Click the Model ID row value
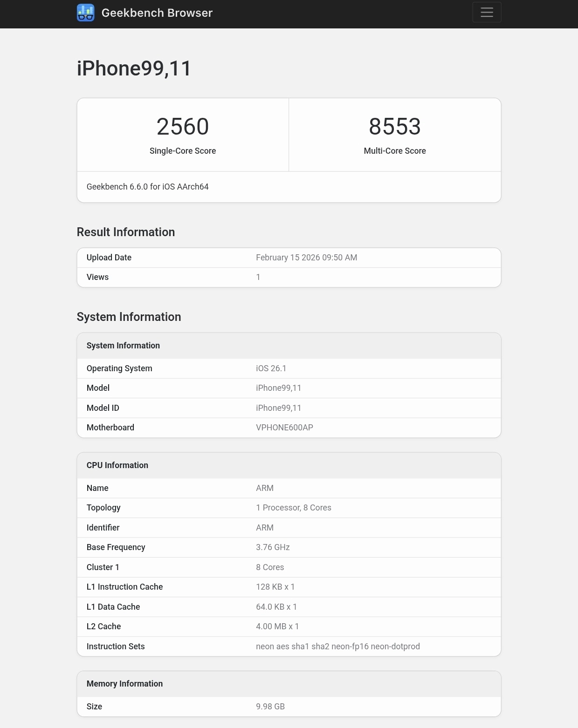The height and width of the screenshot is (728, 578). coord(278,408)
